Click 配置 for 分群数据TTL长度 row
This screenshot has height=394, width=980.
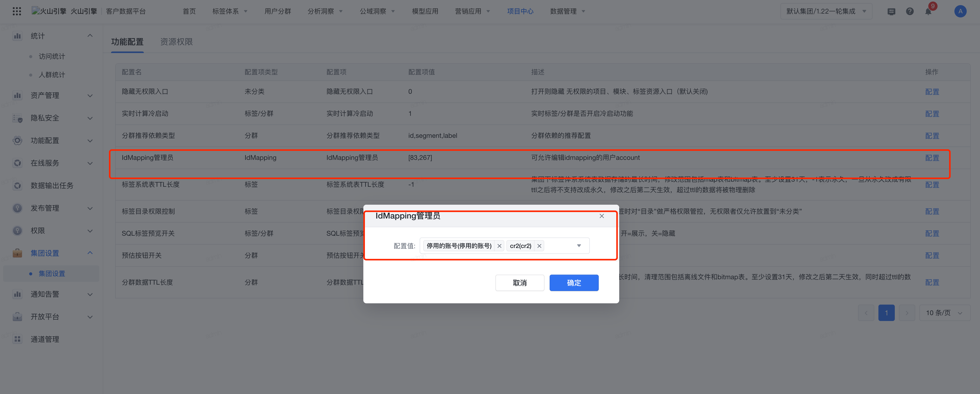tap(932, 282)
